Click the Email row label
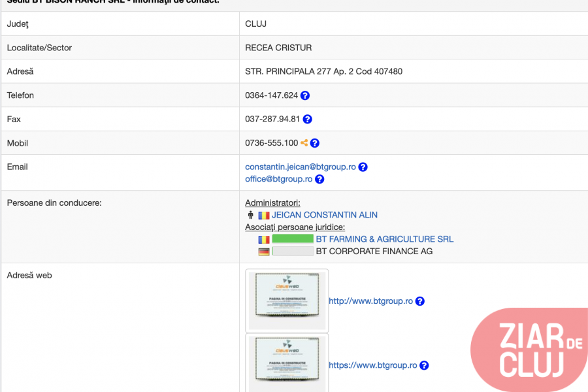This screenshot has width=588, height=392. coord(17,167)
